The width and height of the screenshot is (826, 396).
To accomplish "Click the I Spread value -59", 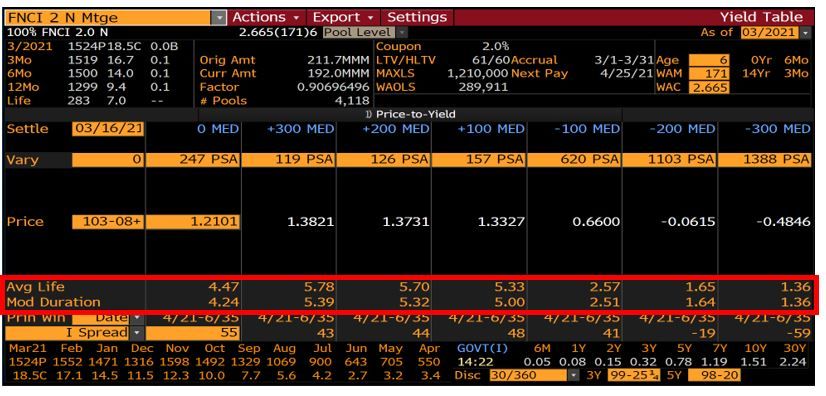I will click(799, 333).
